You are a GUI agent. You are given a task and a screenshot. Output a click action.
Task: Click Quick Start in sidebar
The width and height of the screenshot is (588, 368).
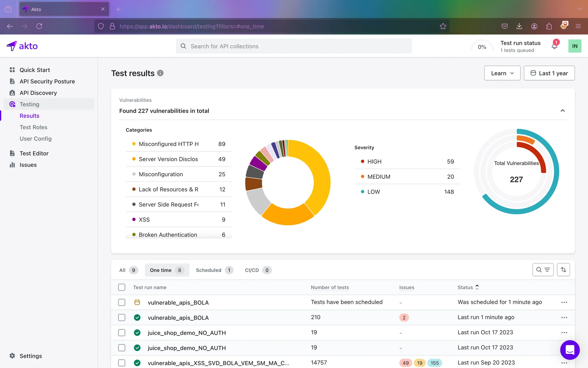point(35,69)
